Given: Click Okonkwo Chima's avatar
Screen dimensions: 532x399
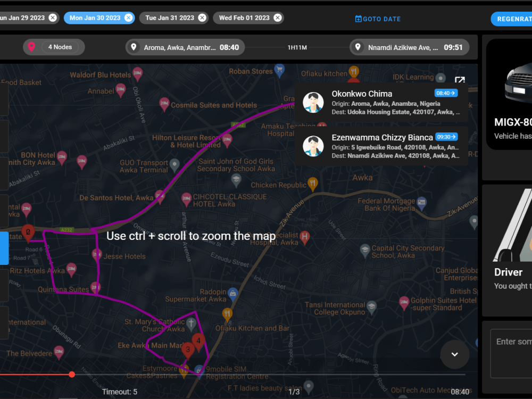Looking at the screenshot, I should pyautogui.click(x=313, y=103).
